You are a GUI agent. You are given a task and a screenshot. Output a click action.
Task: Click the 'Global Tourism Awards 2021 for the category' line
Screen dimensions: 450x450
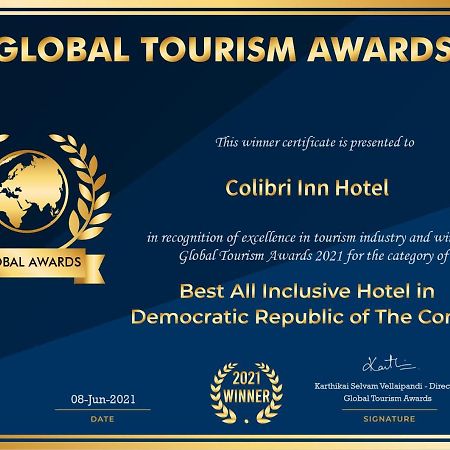click(314, 256)
